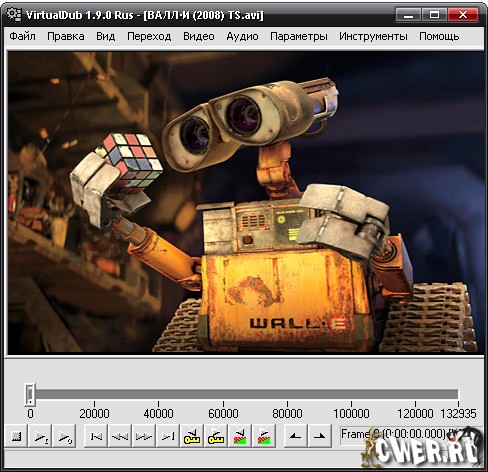This screenshot has width=488, height=472.
Task: Open the Помощь menu
Action: [439, 36]
